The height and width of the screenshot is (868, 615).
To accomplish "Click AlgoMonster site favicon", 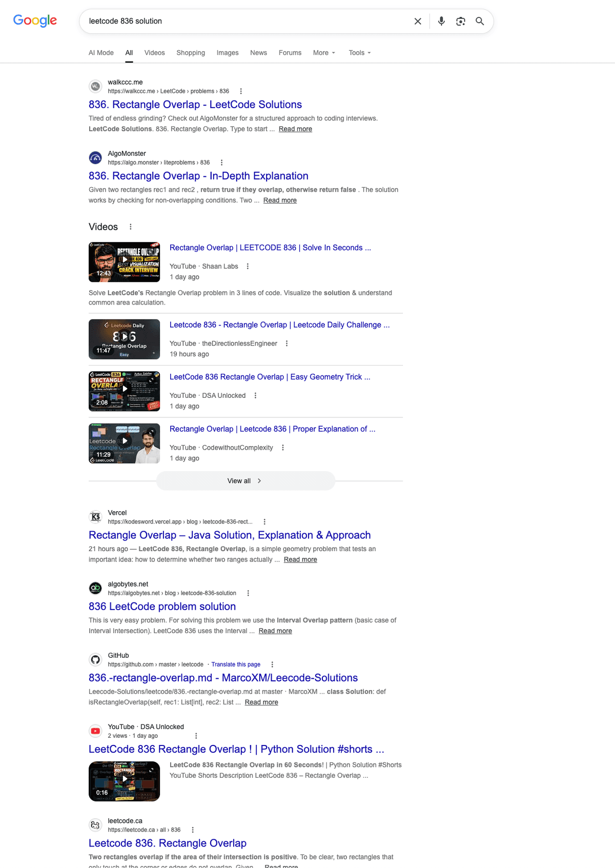I will tap(95, 157).
